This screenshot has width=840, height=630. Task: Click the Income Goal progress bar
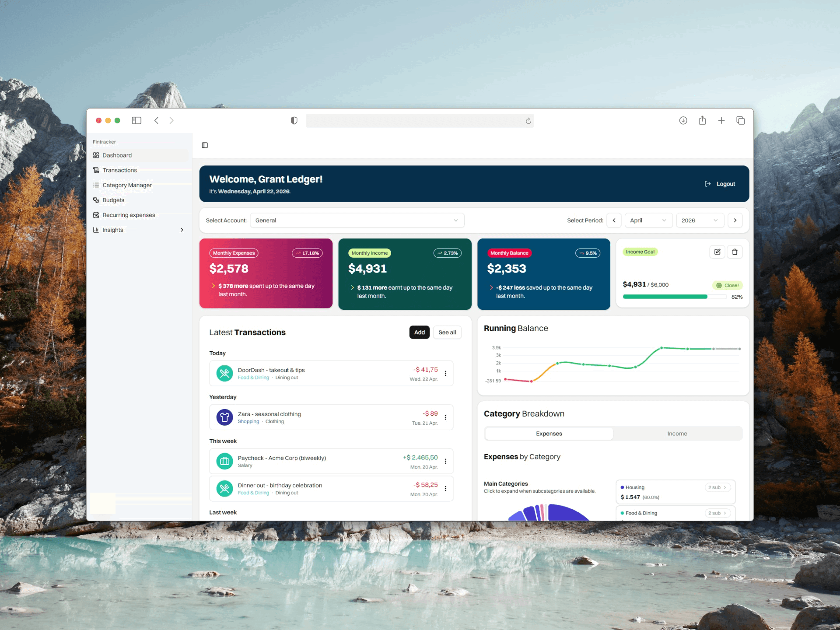(x=674, y=297)
